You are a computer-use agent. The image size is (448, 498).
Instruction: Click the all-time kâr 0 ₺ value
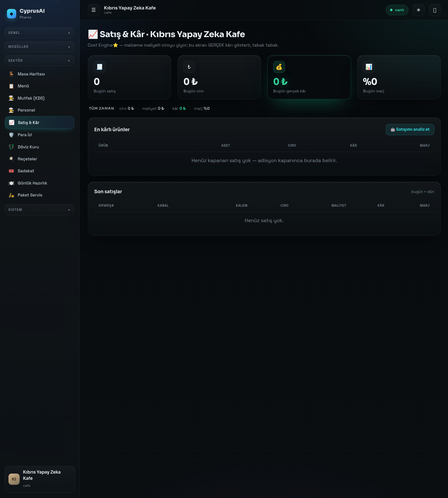[x=183, y=108]
